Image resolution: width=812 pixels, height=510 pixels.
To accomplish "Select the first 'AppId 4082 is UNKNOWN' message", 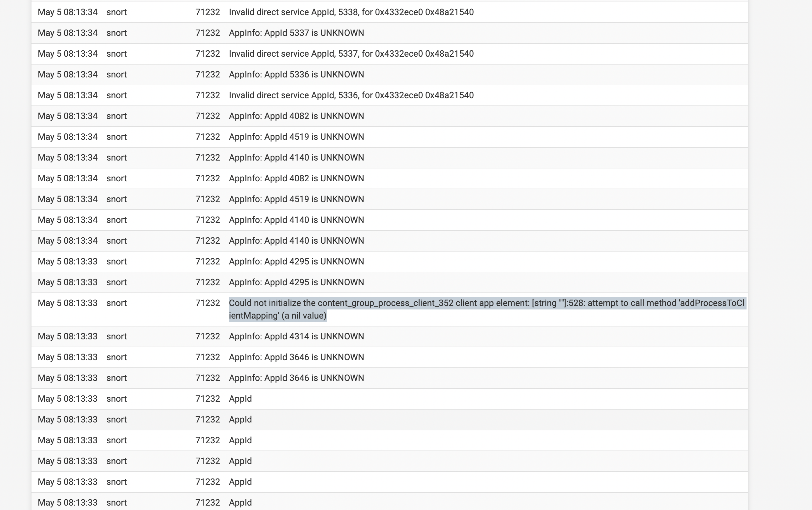I will click(x=296, y=116).
